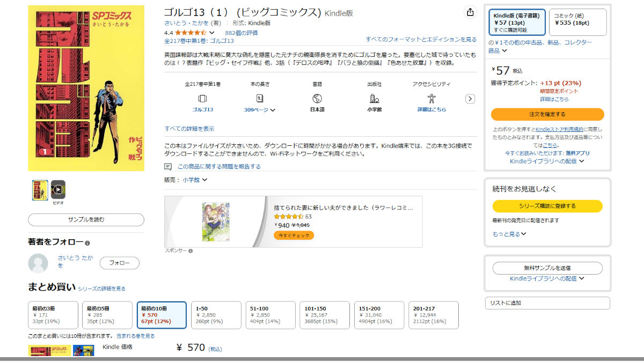The image size is (644, 362).
Task: Open the series volume icon above ゴルゴ13
Action: pos(202,99)
